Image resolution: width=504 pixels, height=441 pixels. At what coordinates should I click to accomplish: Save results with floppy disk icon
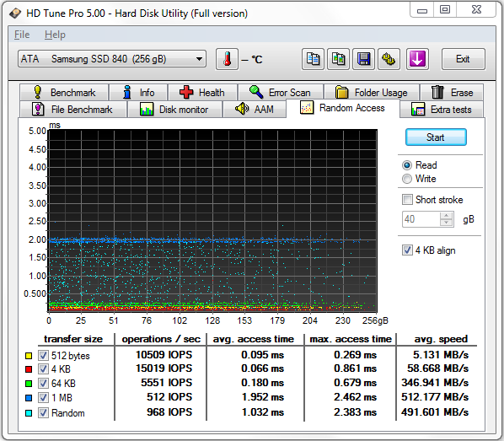point(363,59)
